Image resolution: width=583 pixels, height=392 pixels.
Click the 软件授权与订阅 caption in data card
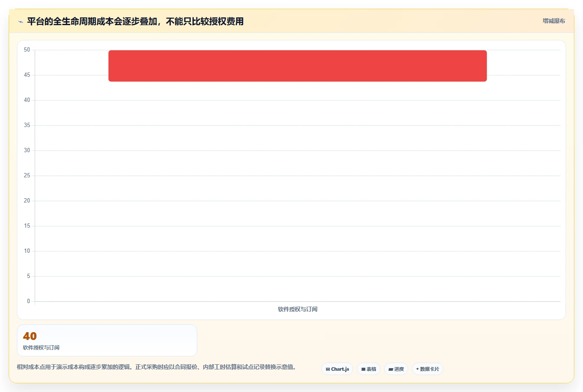[41, 348]
